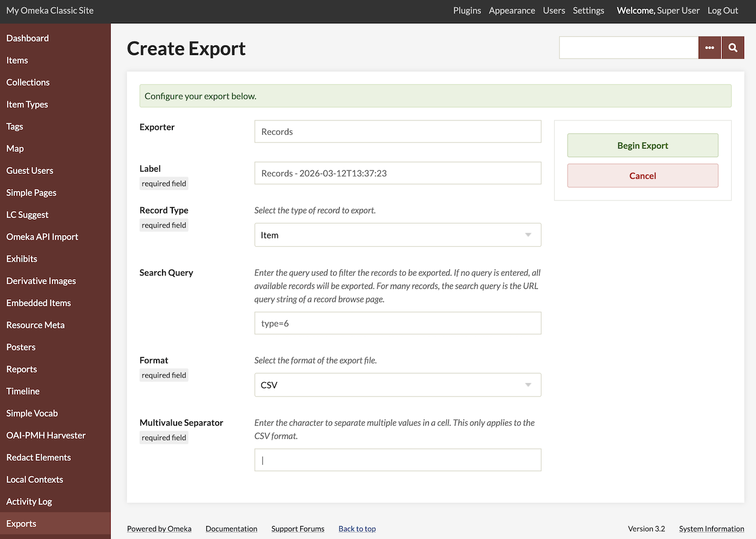
Task: Open the Documentation link in the footer
Action: click(x=231, y=529)
